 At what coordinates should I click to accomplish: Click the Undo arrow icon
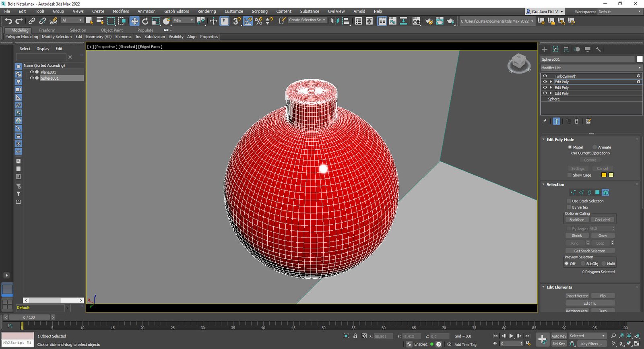8,21
